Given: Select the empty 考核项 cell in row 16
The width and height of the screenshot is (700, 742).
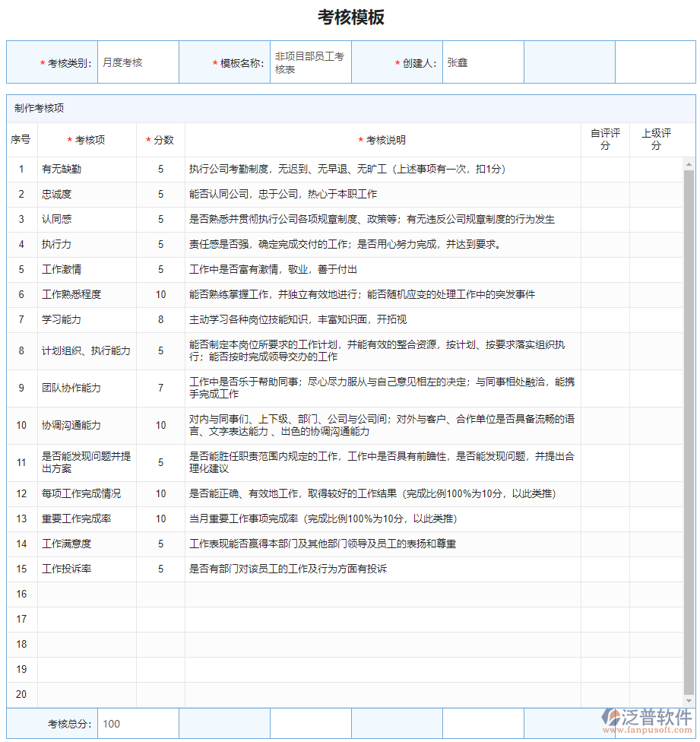Looking at the screenshot, I should [87, 594].
